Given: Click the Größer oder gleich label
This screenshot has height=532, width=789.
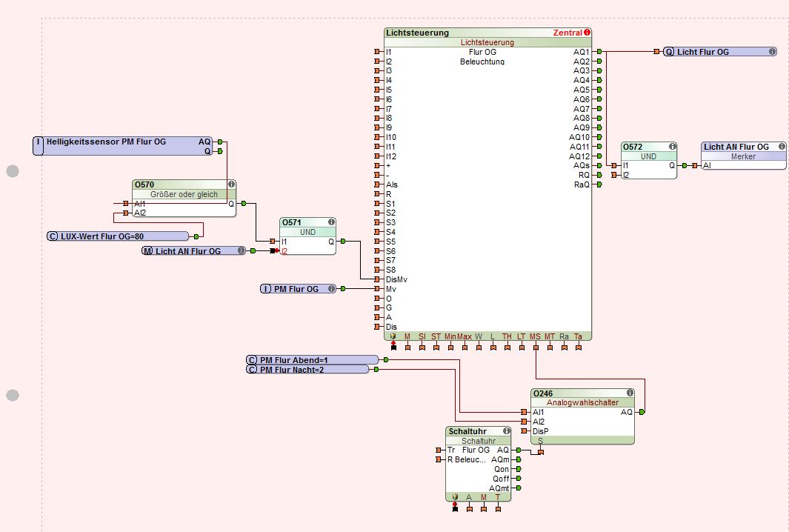Looking at the screenshot, I should [x=184, y=194].
